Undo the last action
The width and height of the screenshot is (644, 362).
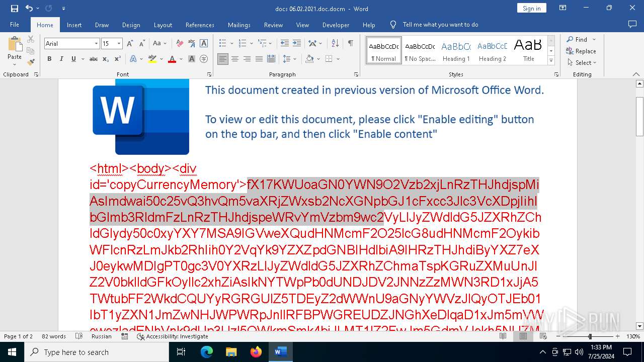29,9
